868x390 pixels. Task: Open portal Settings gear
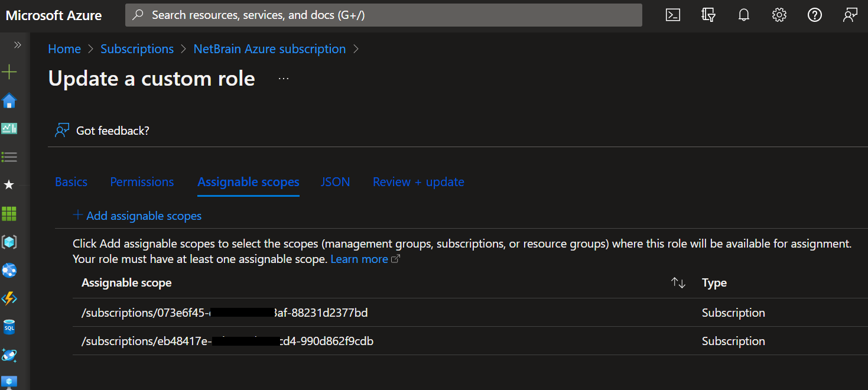(779, 15)
